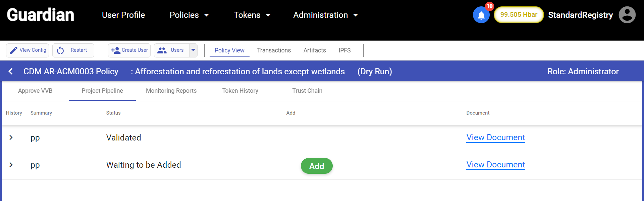Click the 99.505 Hbar balance badge
The image size is (644, 201).
point(519,15)
